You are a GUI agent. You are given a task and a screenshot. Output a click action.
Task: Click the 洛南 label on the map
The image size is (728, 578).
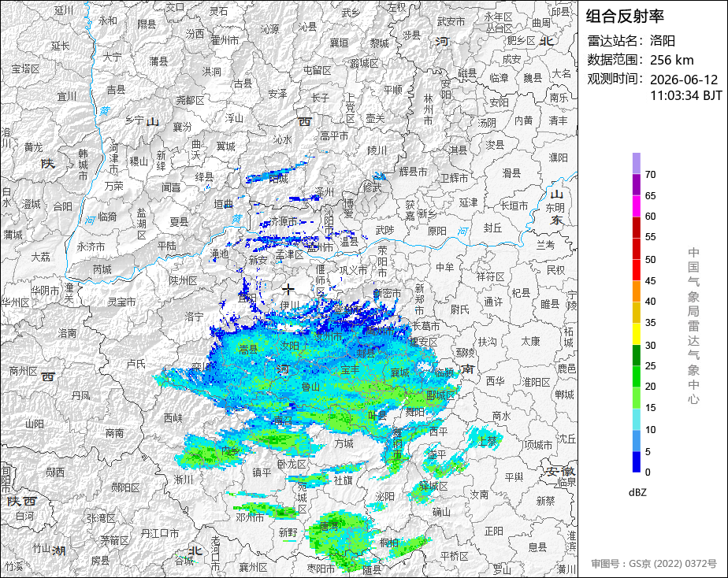[67, 333]
